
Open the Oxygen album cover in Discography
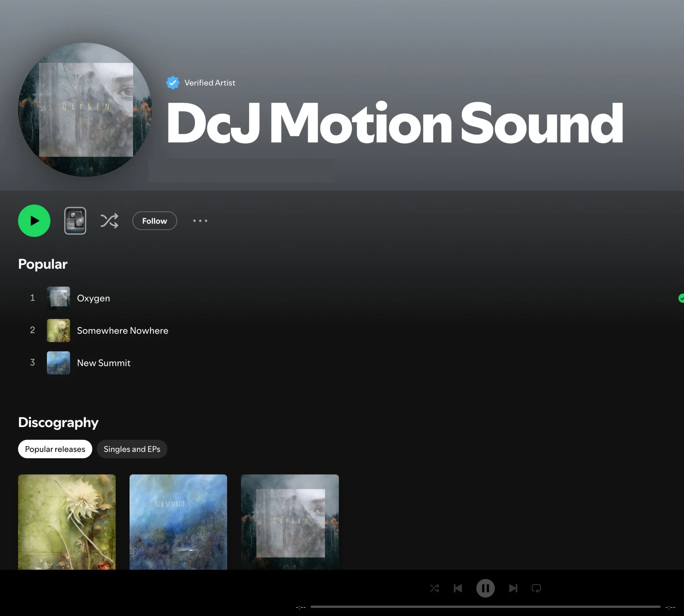click(x=290, y=522)
